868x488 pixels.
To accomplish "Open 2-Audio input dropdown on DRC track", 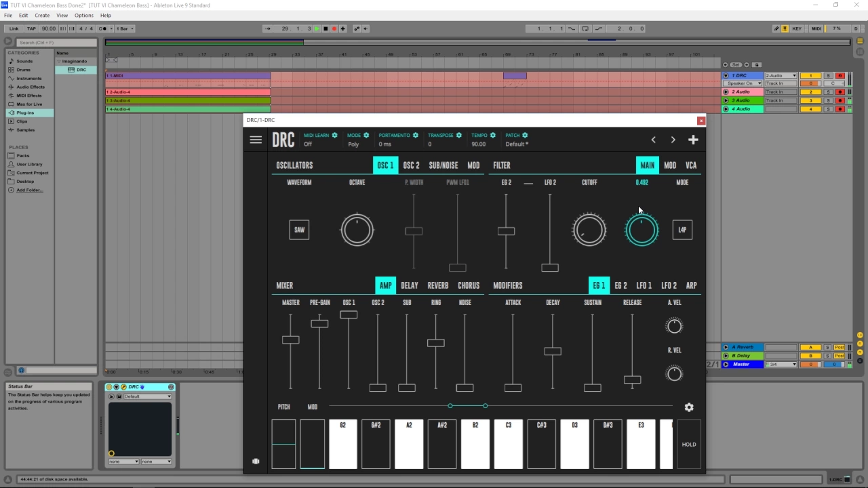I will tap(781, 75).
